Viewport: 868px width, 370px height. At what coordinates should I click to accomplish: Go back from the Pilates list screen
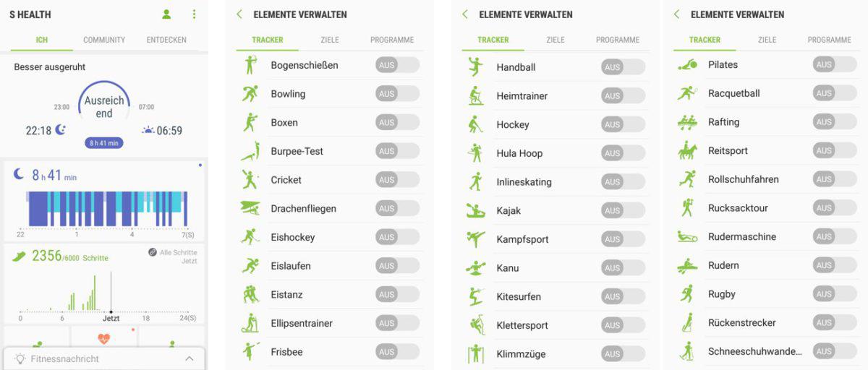[x=676, y=14]
